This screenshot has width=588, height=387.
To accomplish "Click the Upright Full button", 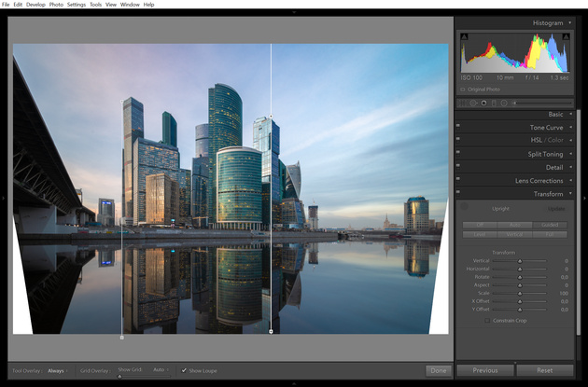I will [x=550, y=234].
